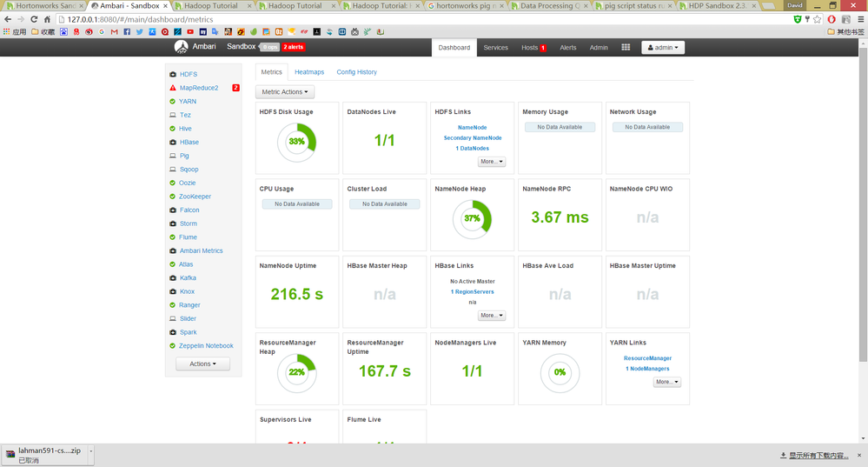This screenshot has width=868, height=467.
Task: Expand the admin user dropdown
Action: click(x=663, y=48)
